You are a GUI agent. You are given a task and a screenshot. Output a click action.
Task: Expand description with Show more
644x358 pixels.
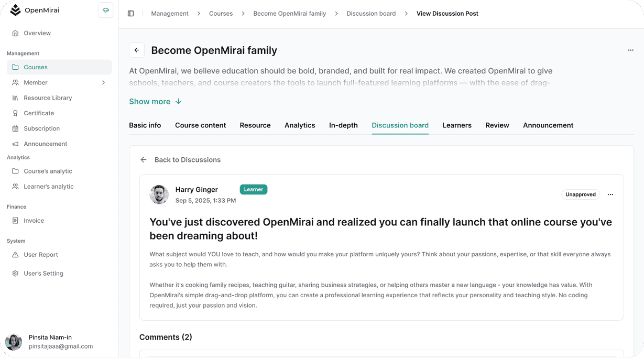pyautogui.click(x=155, y=102)
